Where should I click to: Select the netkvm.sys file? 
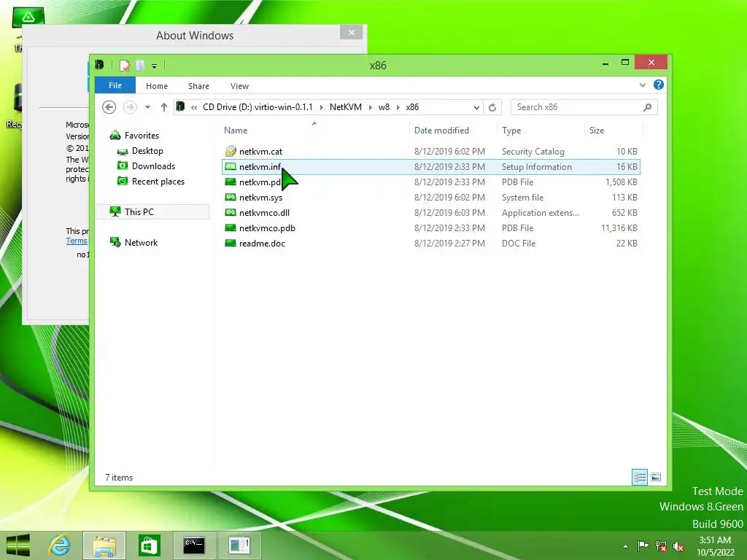(260, 197)
